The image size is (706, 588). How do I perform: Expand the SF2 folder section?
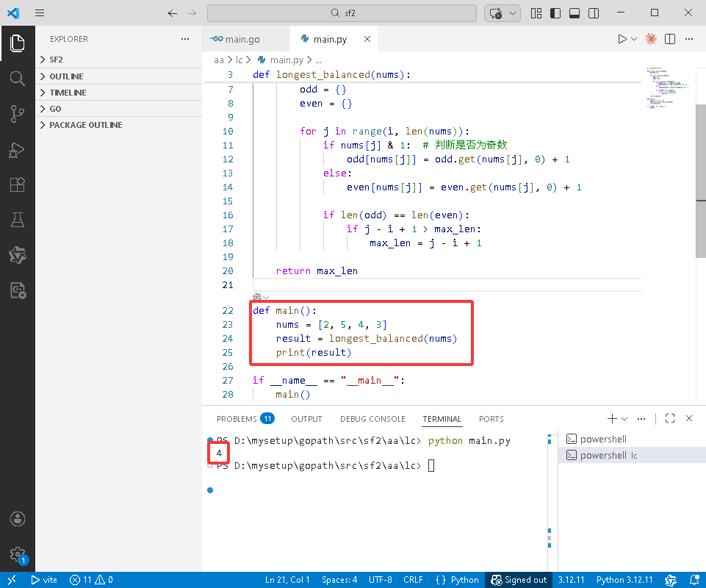coord(119,60)
